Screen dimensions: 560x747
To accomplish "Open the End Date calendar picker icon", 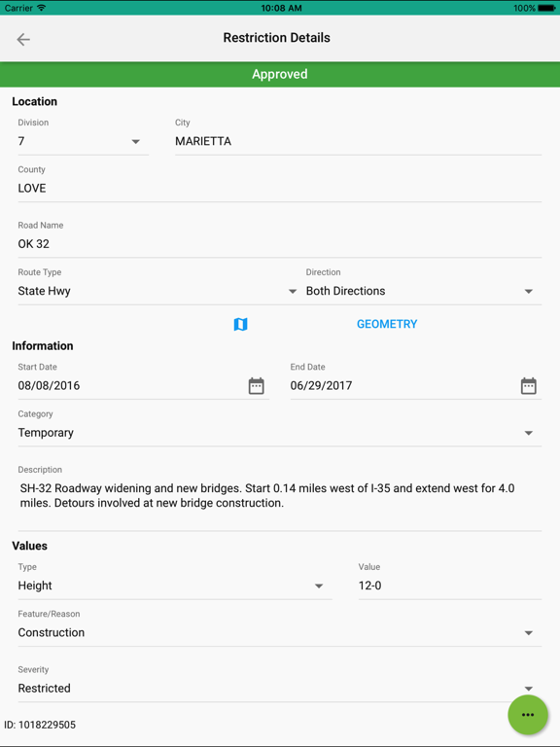I will 529,386.
